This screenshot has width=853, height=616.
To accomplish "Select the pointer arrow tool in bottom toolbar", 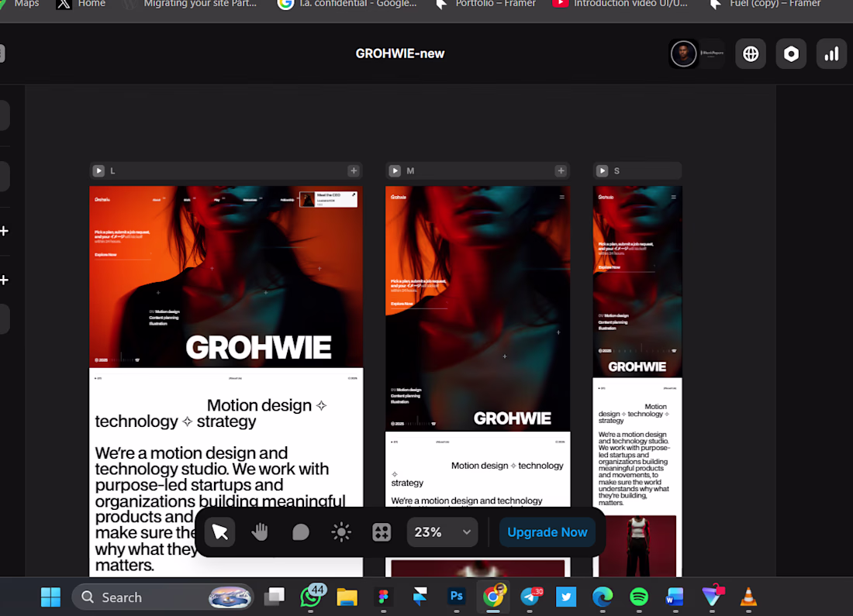I will click(219, 532).
